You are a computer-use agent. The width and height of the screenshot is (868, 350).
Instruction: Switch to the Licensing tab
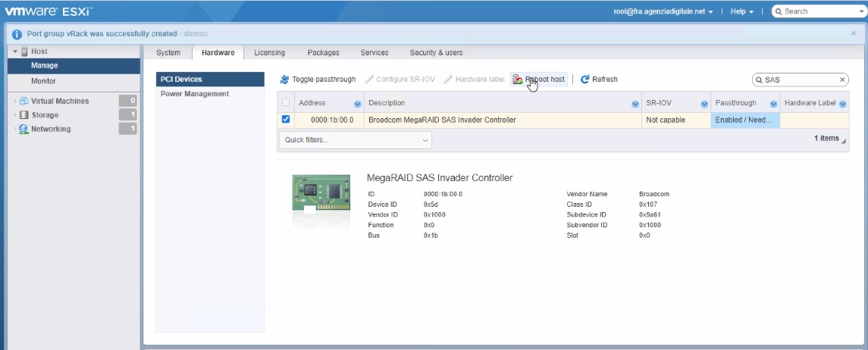pyautogui.click(x=269, y=53)
